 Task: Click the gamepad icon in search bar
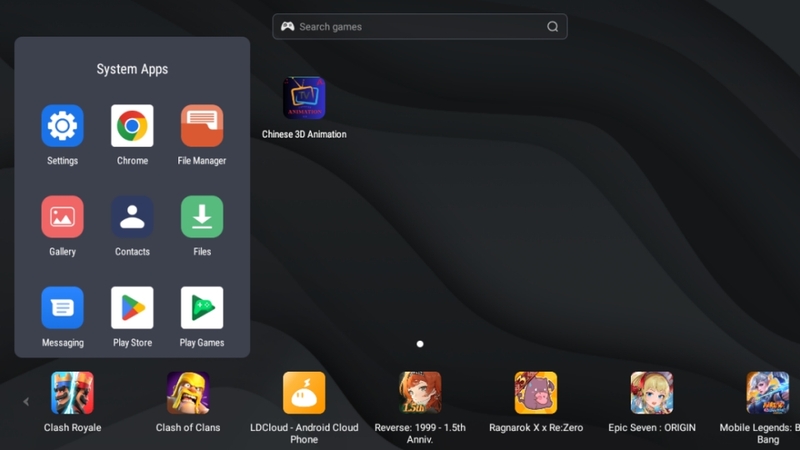(x=288, y=27)
